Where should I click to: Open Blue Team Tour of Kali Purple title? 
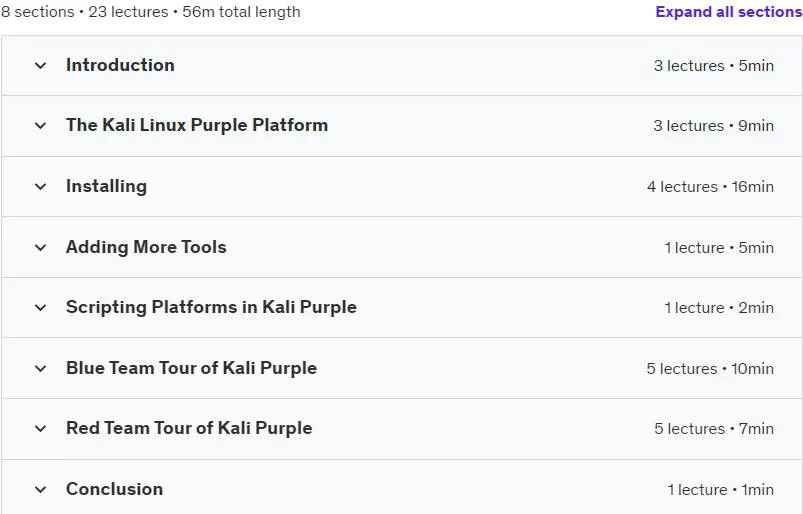pos(192,368)
